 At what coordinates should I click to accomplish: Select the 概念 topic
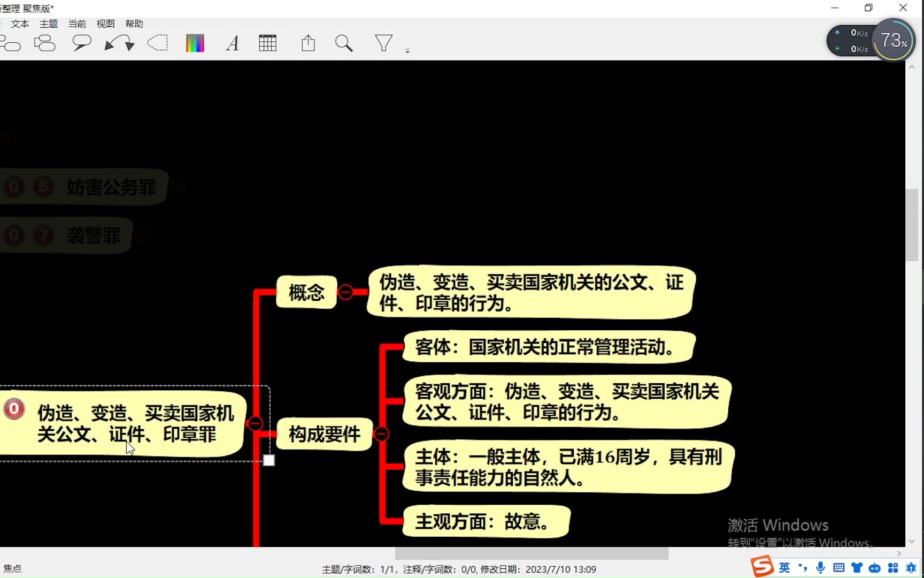(306, 292)
